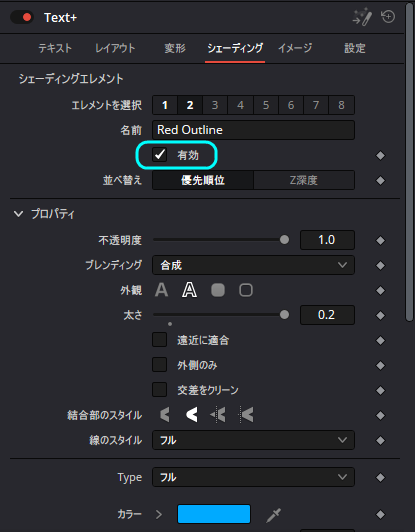415x532 pixels.
Task: Open the ブレンディング dropdown
Action: 253,265
